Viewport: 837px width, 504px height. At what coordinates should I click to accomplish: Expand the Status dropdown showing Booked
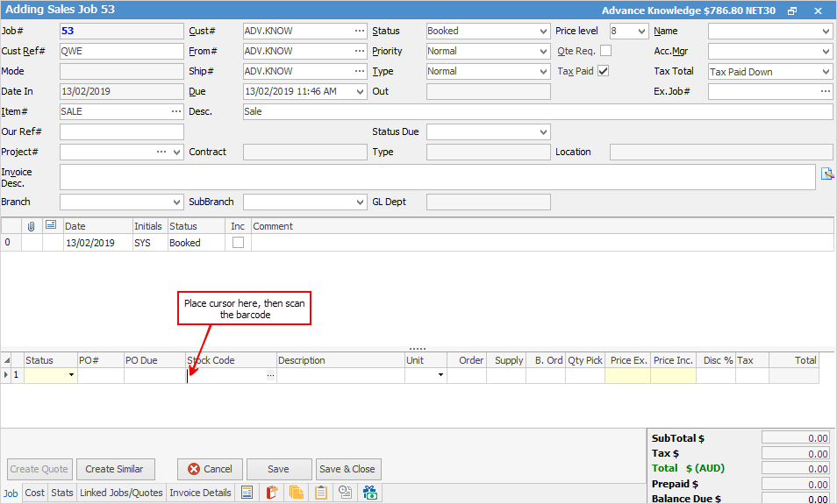tap(543, 31)
